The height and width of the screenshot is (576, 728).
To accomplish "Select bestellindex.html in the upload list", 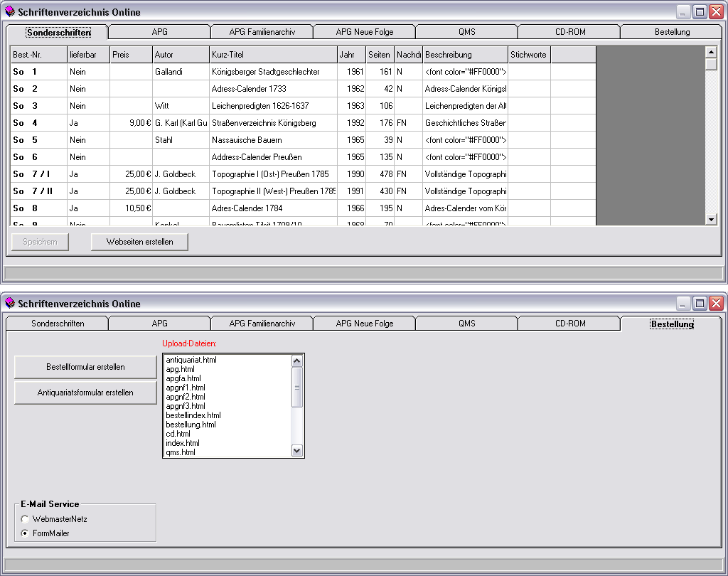I will tap(193, 415).
